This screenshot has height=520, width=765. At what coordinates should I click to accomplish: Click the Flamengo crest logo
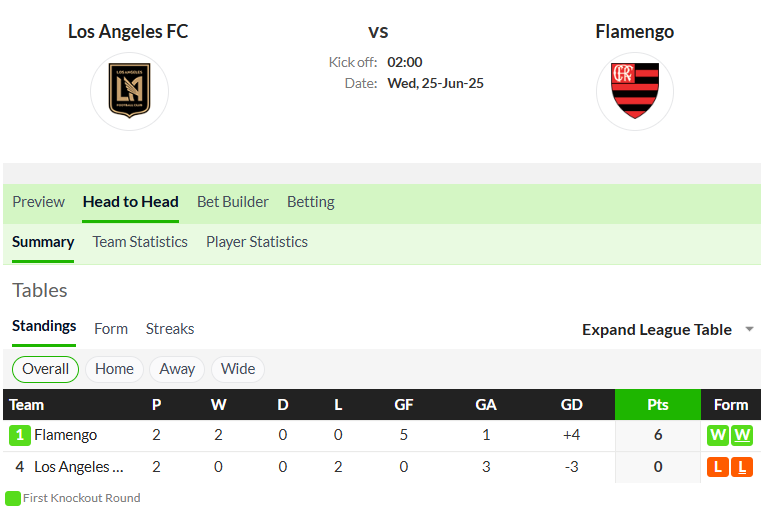[635, 91]
